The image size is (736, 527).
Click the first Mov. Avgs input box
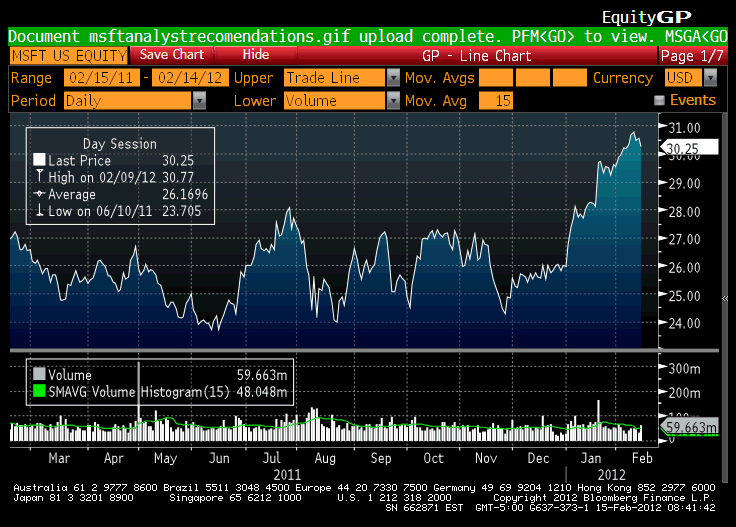[496, 77]
